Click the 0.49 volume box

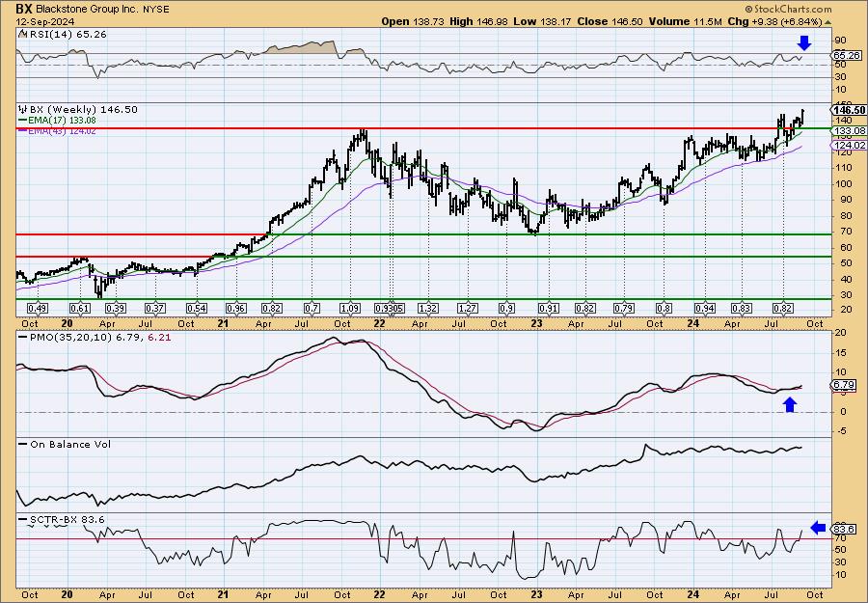pos(37,309)
